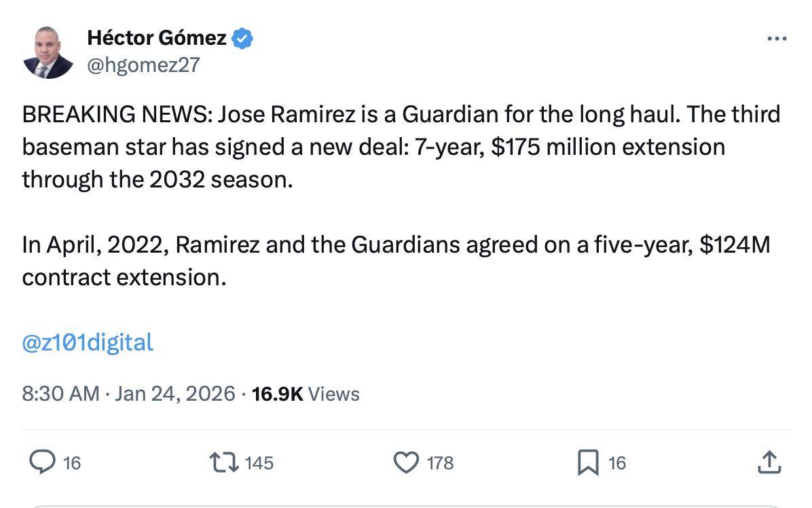This screenshot has height=508, width=812.
Task: Click the 16 bookmarks count
Action: coord(616,462)
